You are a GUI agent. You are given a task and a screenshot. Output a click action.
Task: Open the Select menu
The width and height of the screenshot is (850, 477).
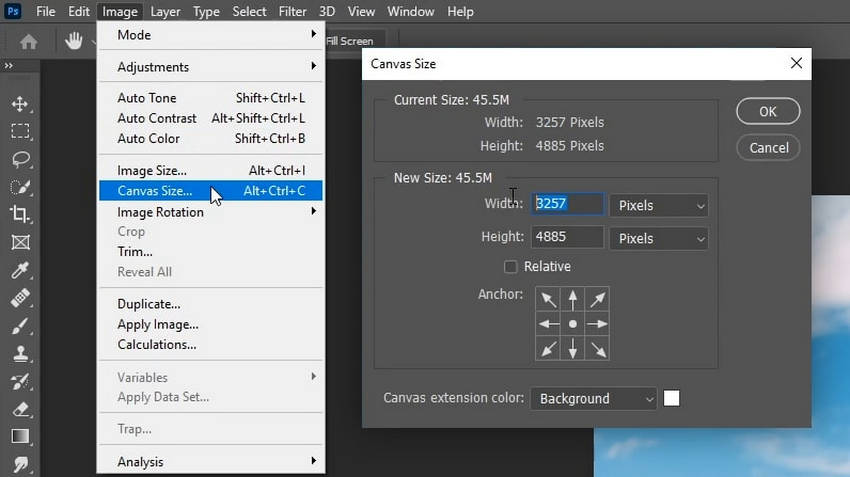[249, 11]
